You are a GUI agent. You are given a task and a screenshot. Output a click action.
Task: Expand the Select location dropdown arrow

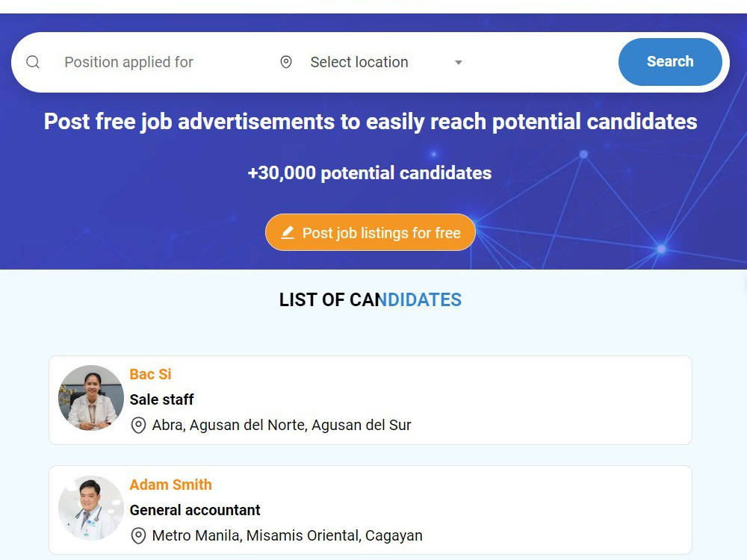pos(459,63)
